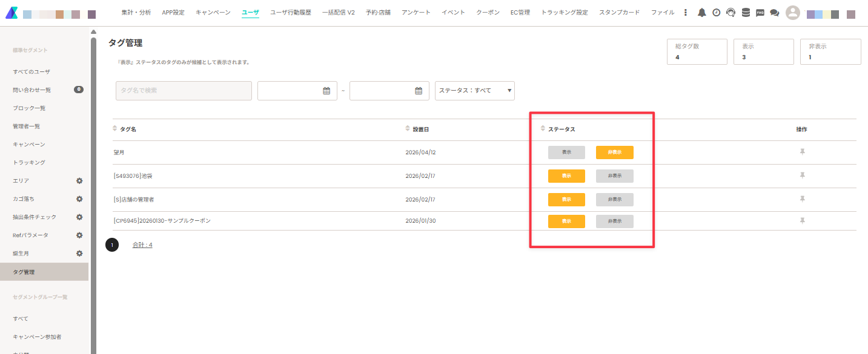Open ユーザ行動履歴 in the top menu
The width and height of the screenshot is (868, 354).
click(291, 13)
